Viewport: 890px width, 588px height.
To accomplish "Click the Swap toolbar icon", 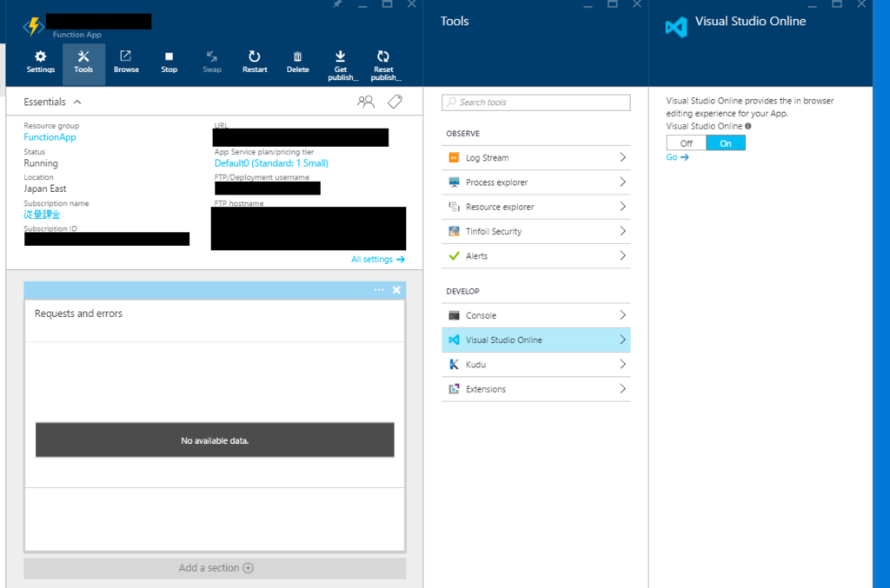I will point(212,56).
